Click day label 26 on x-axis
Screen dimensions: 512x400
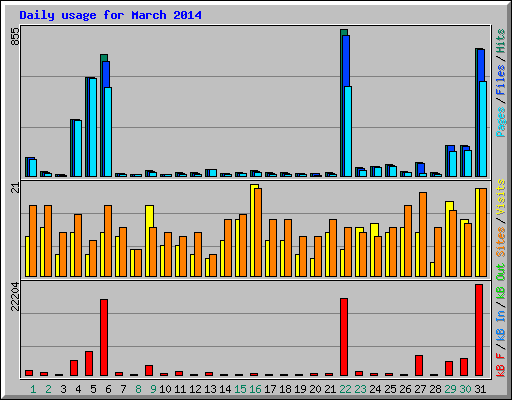coord(405,389)
